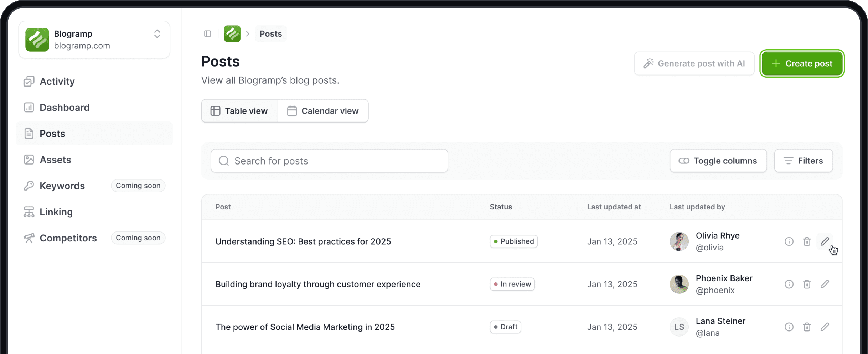Open Linking in the sidebar
This screenshot has height=354, width=868.
coord(94,212)
